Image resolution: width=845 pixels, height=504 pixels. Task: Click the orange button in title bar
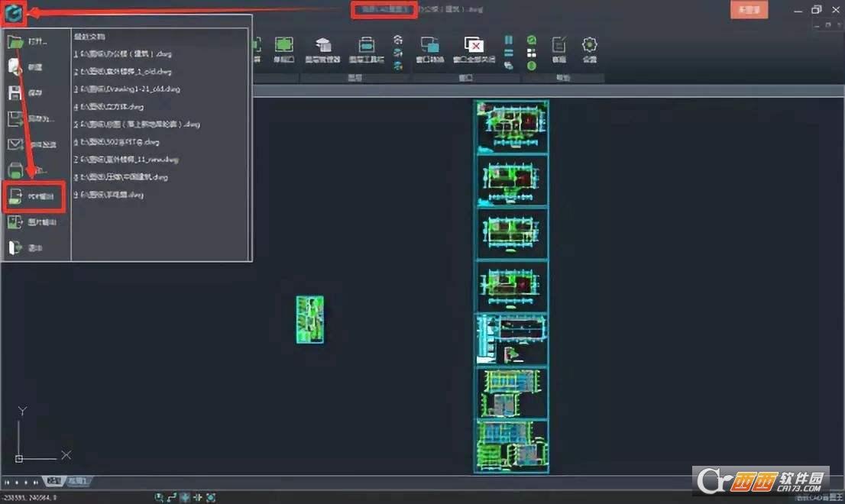747,10
